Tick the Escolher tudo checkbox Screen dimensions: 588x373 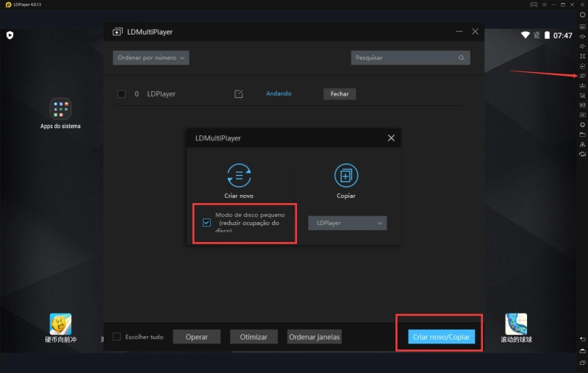click(117, 337)
